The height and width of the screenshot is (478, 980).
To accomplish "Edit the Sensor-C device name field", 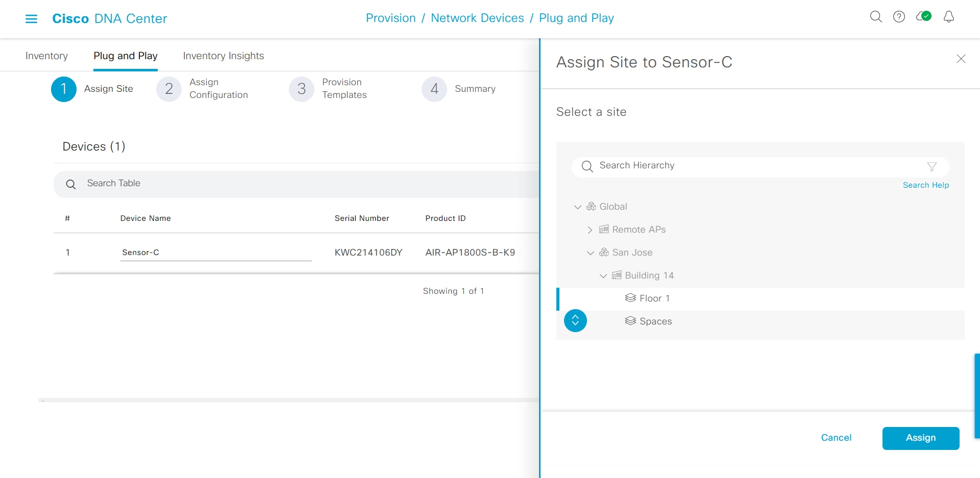I will pos(216,253).
